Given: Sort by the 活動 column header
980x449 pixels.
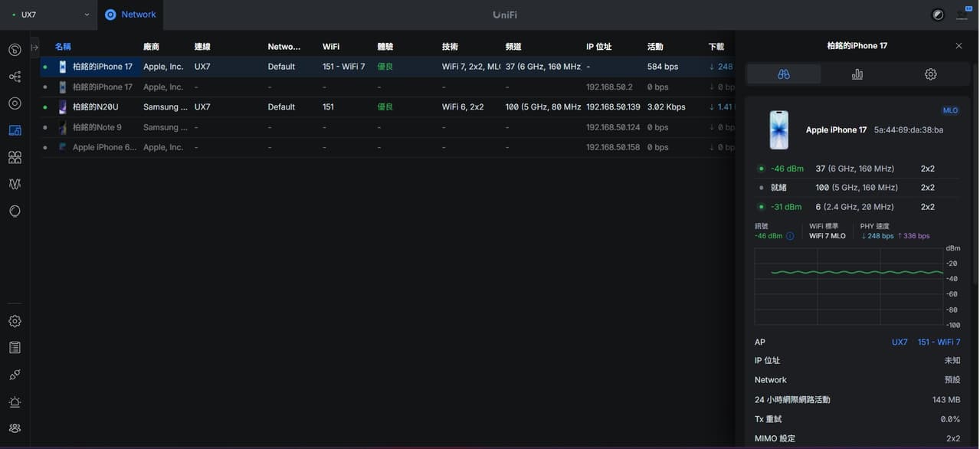Looking at the screenshot, I should pyautogui.click(x=655, y=47).
